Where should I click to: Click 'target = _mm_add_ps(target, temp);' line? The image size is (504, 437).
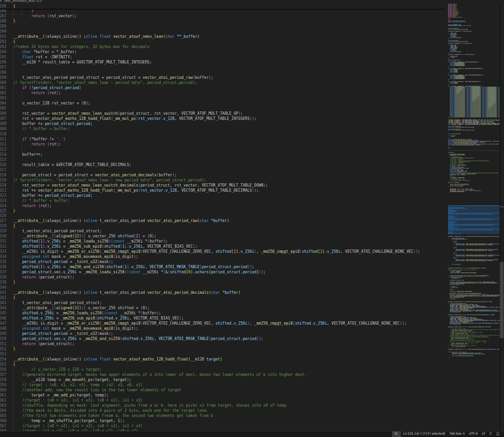[x=70, y=395]
